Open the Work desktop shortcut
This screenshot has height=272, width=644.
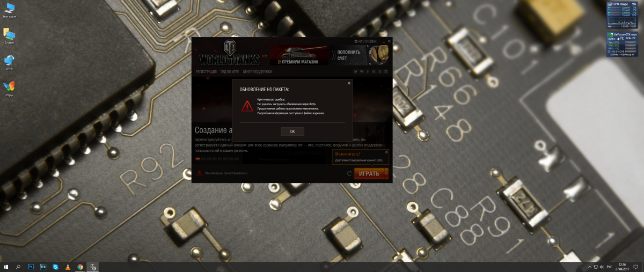click(9, 62)
